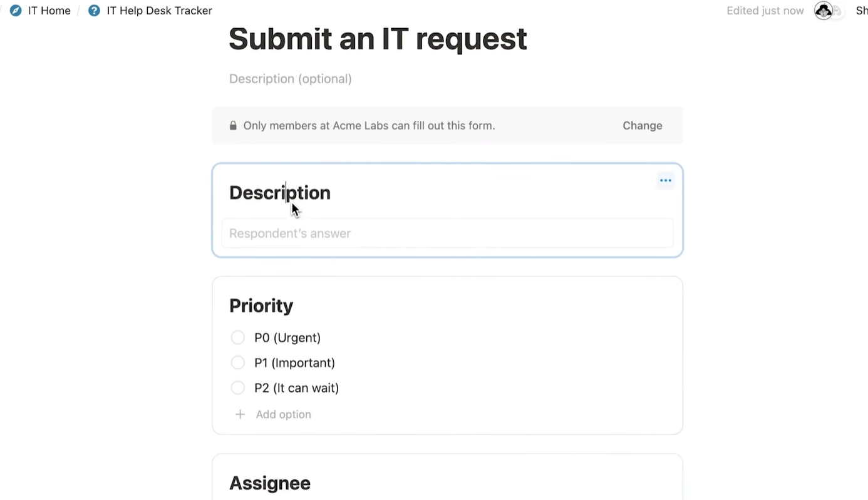Click the lock icon in the access notice
The image size is (868, 500).
(233, 126)
